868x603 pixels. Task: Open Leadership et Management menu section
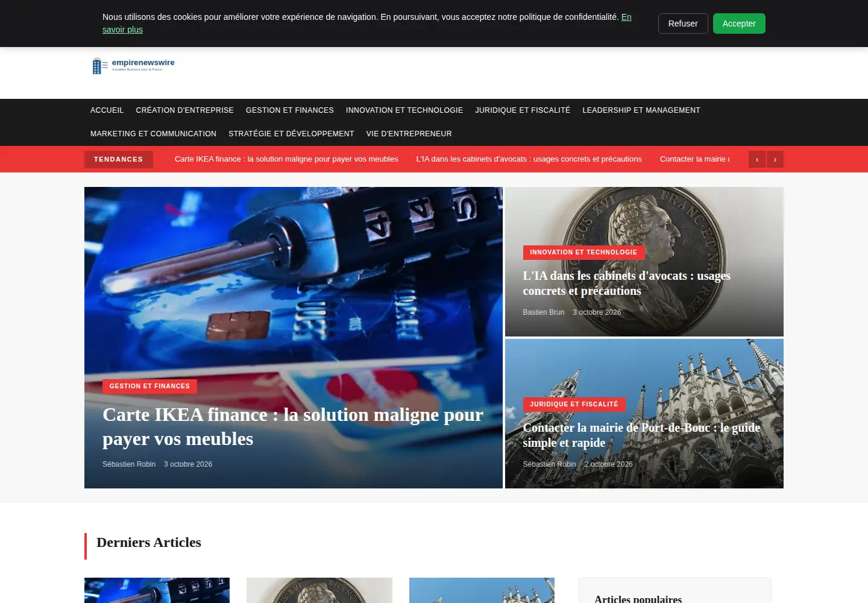click(x=641, y=110)
